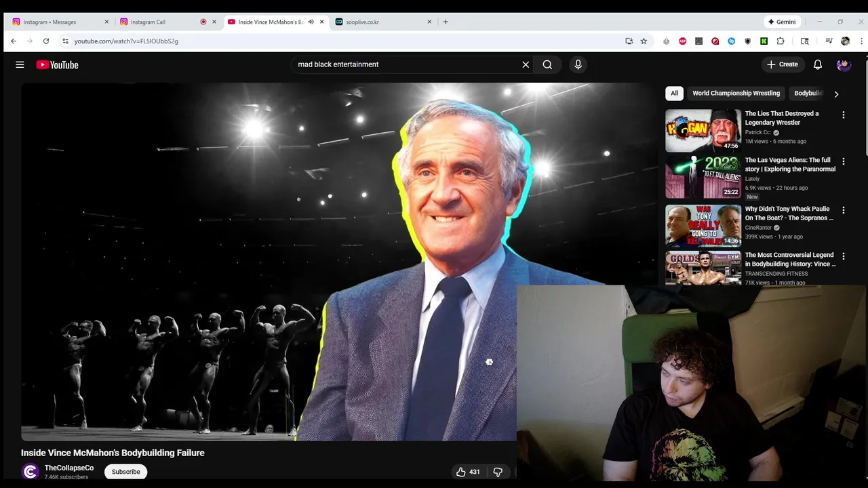
Task: Open Chrome profile avatar
Action: click(845, 41)
